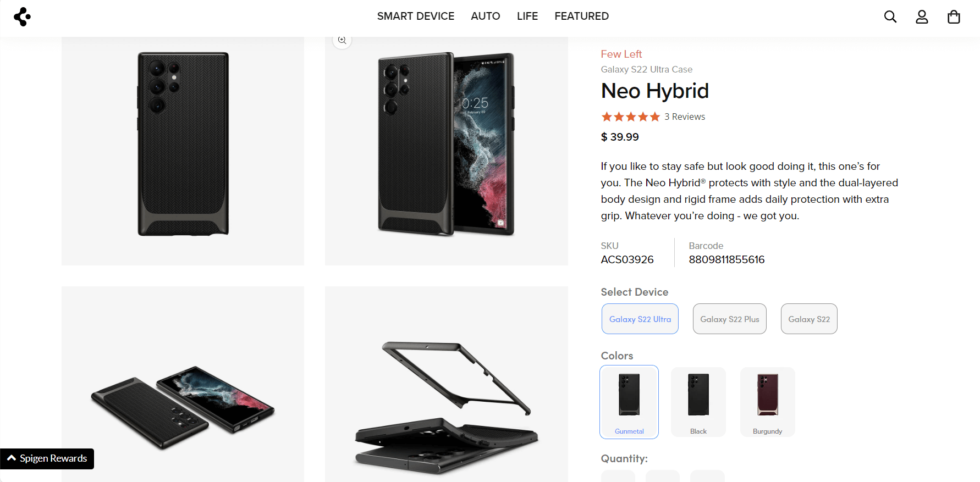Expand the Spigen Rewards panel
Viewport: 980px width, 482px height.
pos(47,458)
